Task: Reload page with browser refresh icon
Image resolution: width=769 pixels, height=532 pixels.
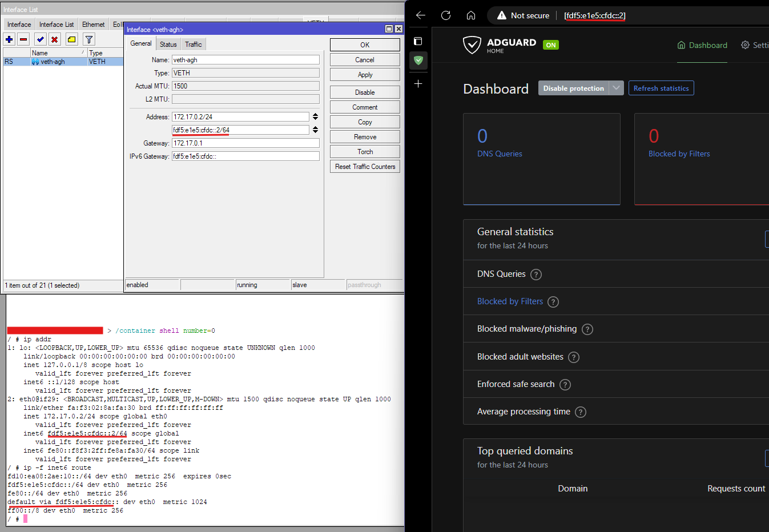Action: pyautogui.click(x=446, y=15)
